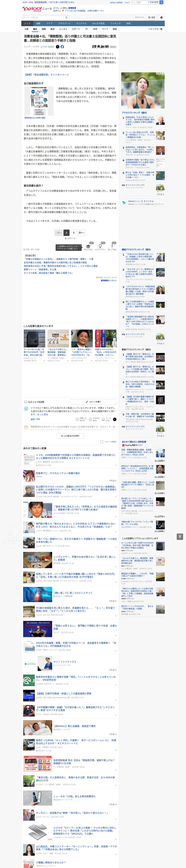The width and height of the screenshot is (186, 868).
Task: Select page 1 in pagination
Action: 66,232
